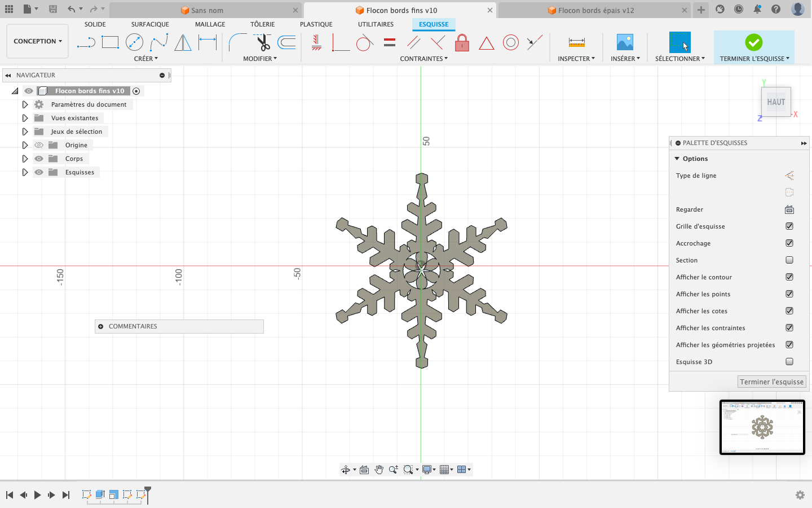Select the Line sketch tool
Viewport: 812px width, 508px height.
coord(86,42)
